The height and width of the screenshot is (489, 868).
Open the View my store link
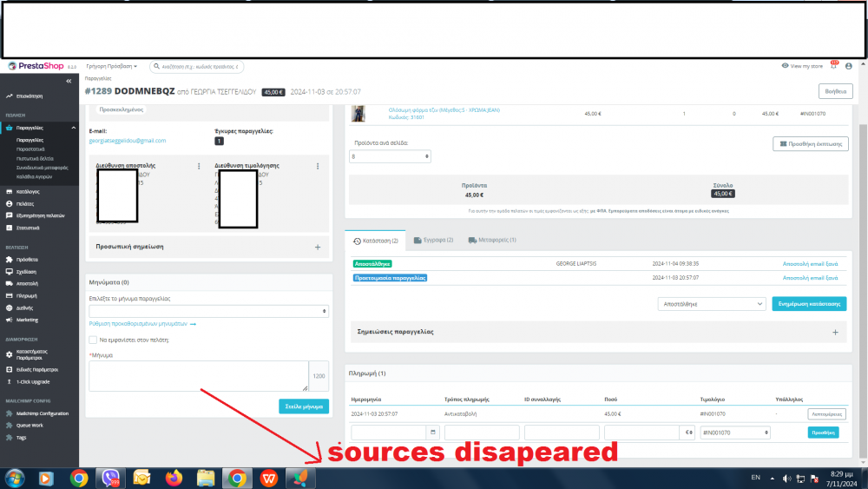(x=802, y=66)
